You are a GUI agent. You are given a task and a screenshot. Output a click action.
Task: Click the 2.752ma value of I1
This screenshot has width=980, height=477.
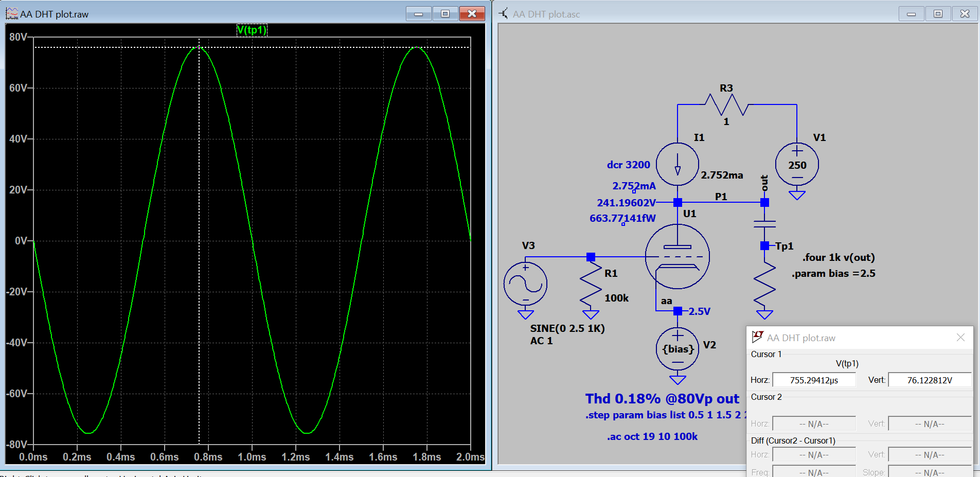(x=722, y=175)
